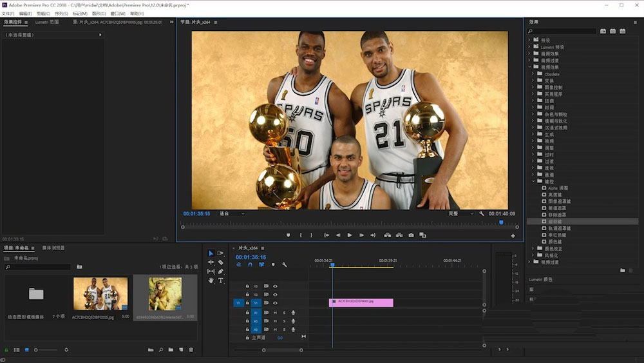
Task: Expand the 颜色校正 effects folder
Action: (x=533, y=248)
